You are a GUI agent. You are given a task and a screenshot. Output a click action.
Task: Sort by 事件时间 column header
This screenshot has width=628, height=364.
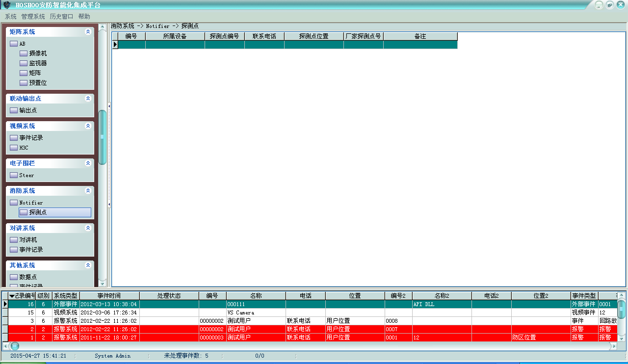(109, 296)
